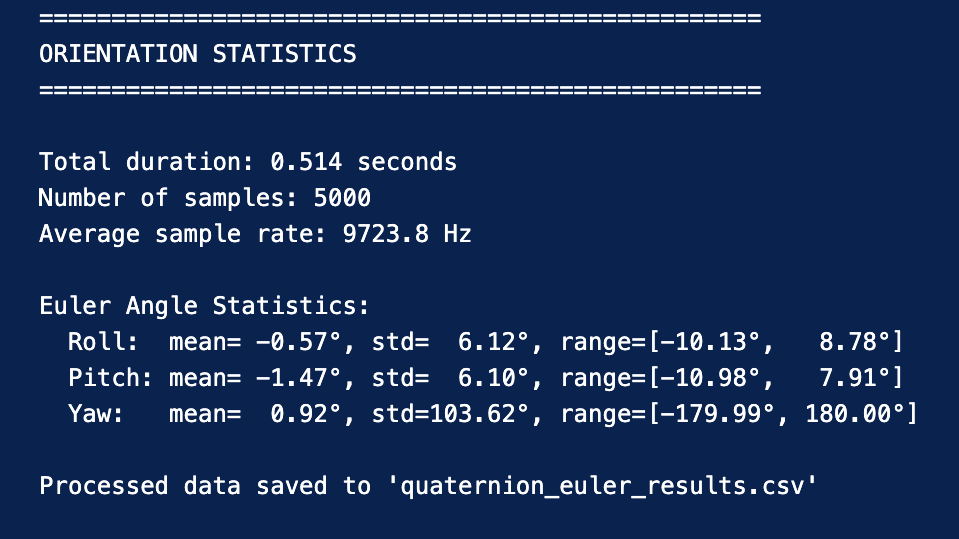
Task: Click the word Hz in sample rate line
Action: pos(457,234)
